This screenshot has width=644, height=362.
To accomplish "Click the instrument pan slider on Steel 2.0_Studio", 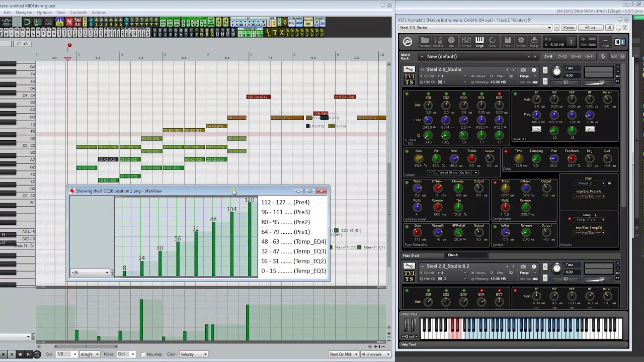I will tap(566, 82).
